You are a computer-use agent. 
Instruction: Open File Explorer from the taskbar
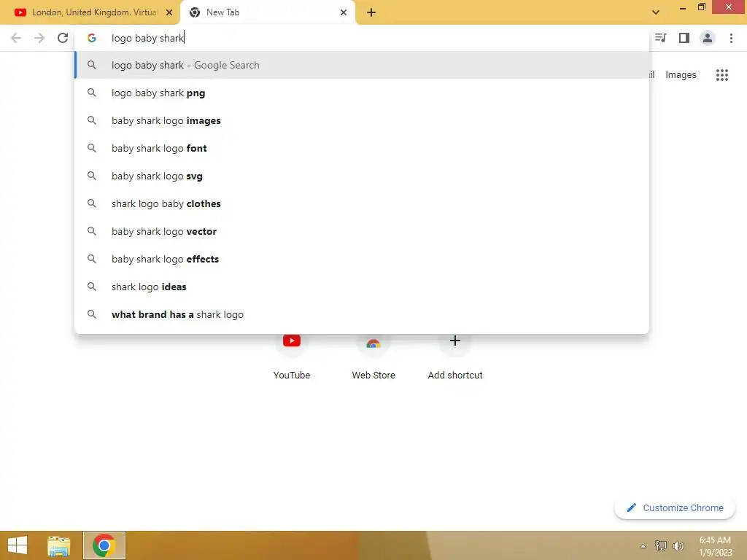pyautogui.click(x=59, y=545)
